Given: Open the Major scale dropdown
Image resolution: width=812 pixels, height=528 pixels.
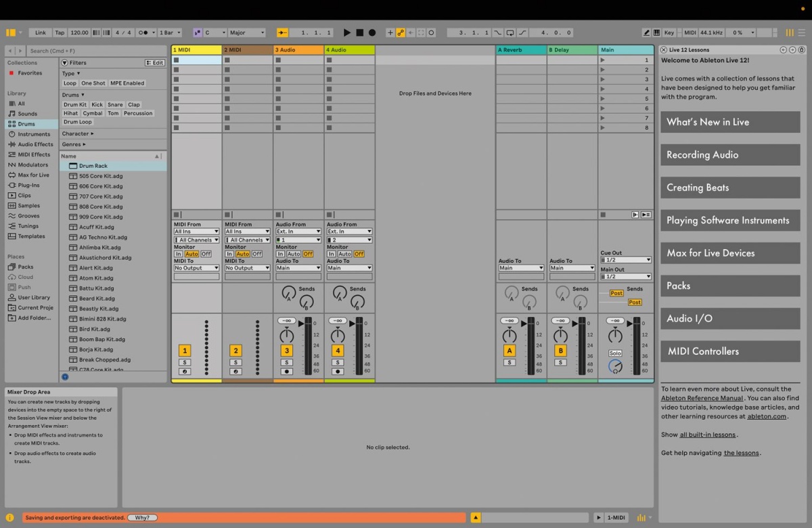Looking at the screenshot, I should tap(247, 32).
